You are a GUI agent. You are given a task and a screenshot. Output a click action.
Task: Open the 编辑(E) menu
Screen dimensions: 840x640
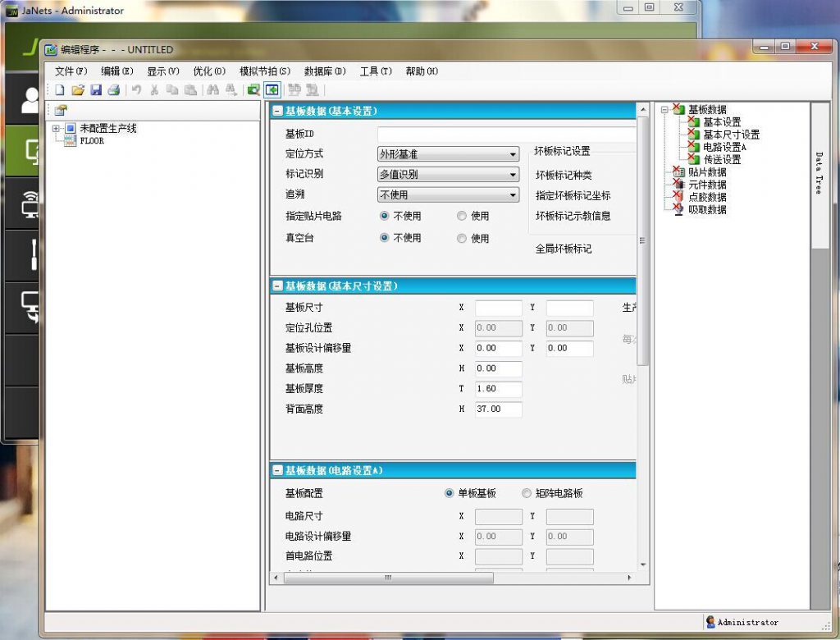pos(116,71)
